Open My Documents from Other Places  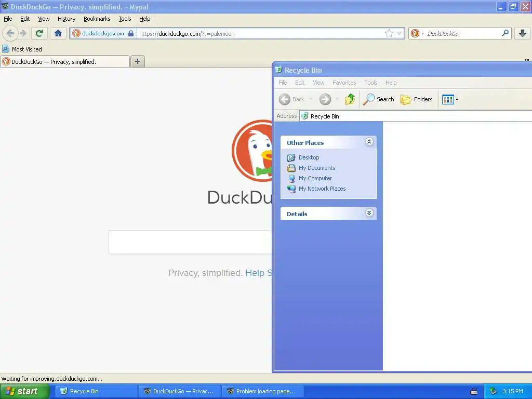[317, 168]
